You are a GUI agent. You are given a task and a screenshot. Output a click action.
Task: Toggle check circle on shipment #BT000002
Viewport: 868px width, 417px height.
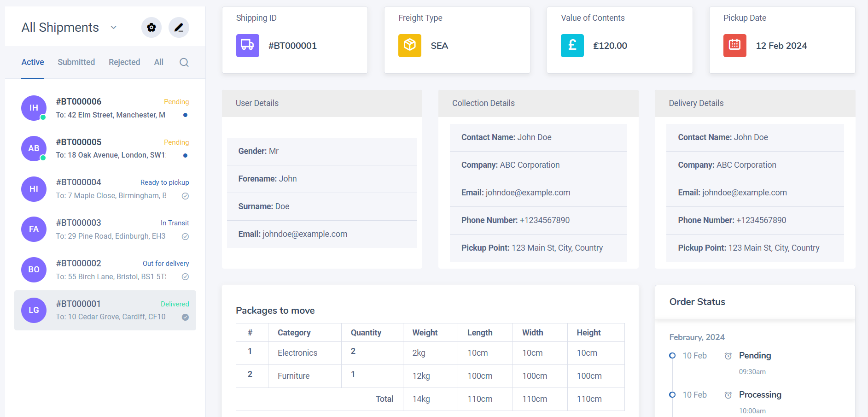point(185,277)
